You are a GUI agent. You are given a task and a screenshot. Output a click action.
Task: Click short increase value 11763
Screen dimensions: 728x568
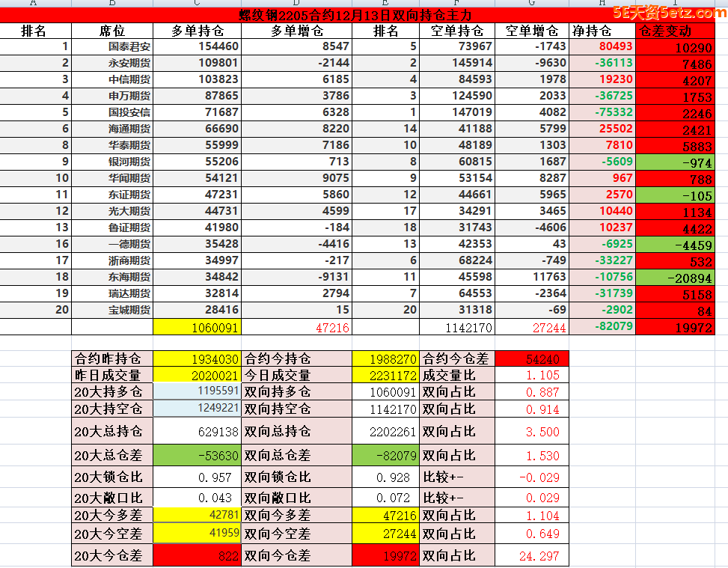tap(532, 278)
